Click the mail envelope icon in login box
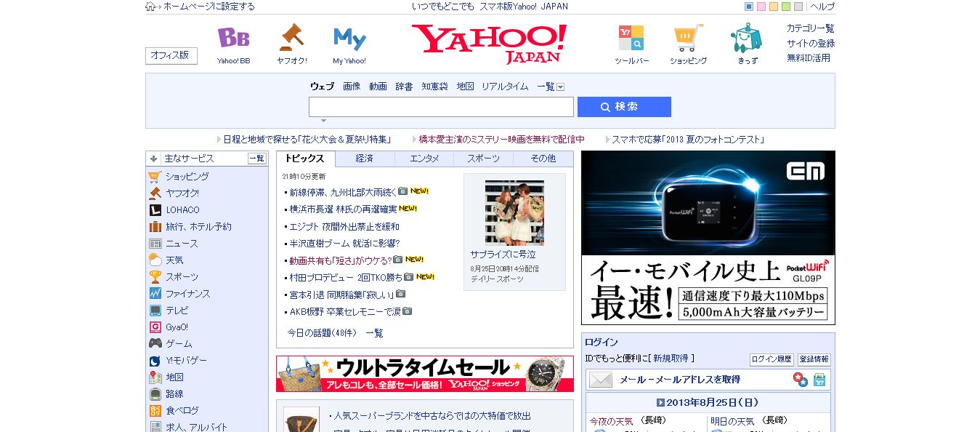This screenshot has height=432, width=980. pyautogui.click(x=601, y=380)
